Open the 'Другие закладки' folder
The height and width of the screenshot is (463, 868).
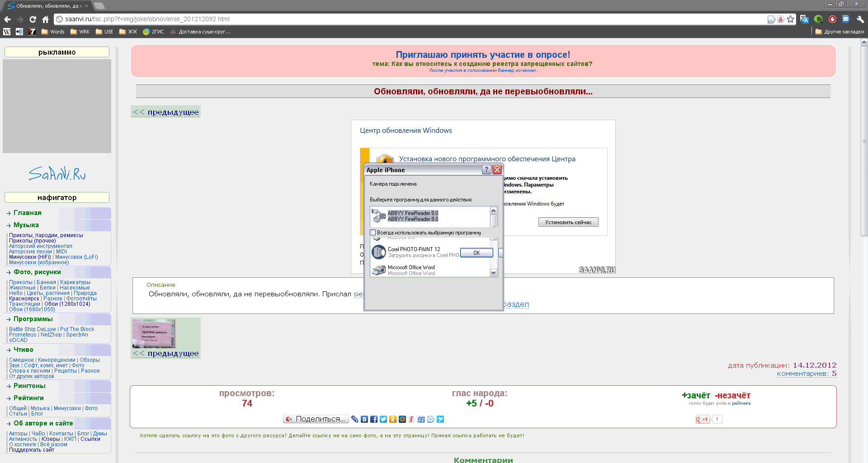pos(840,32)
